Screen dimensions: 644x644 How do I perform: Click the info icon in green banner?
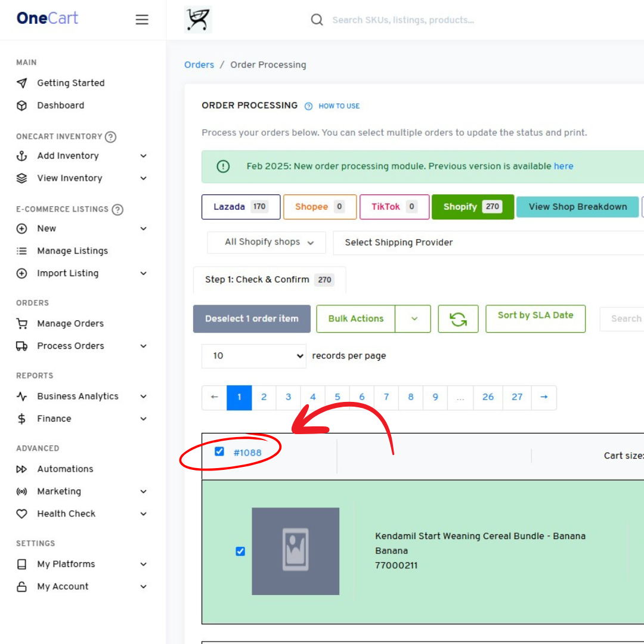tap(223, 166)
